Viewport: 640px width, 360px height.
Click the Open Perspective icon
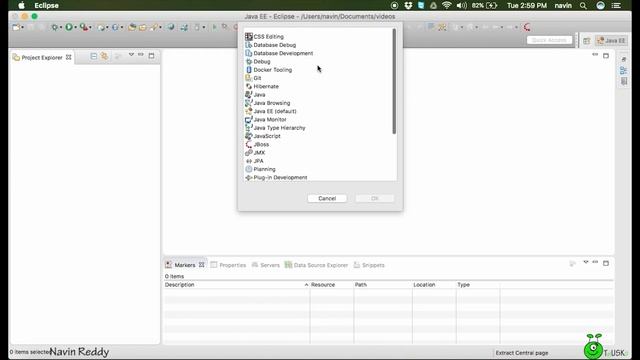click(587, 40)
